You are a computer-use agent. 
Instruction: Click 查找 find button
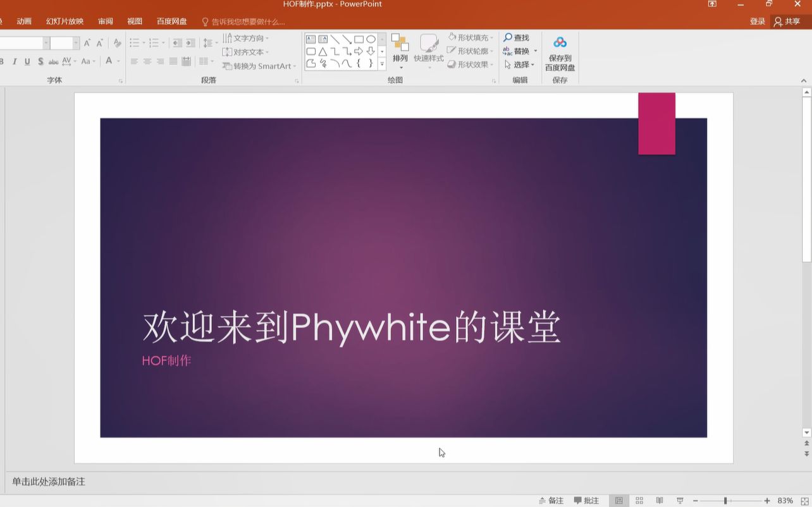tap(516, 38)
